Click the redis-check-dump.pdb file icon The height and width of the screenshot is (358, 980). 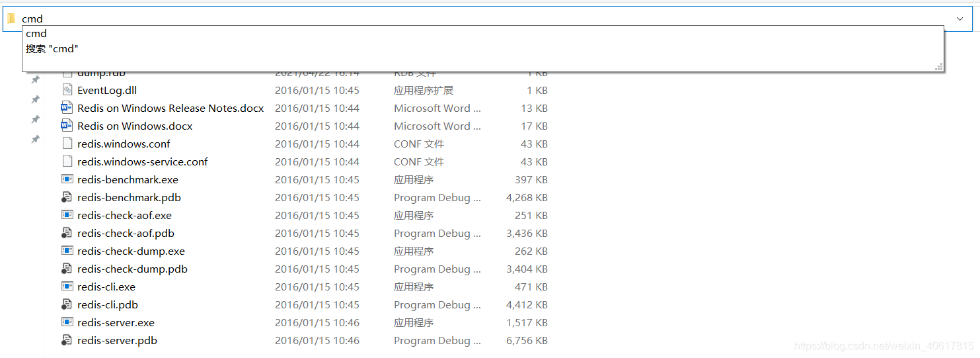click(x=67, y=269)
